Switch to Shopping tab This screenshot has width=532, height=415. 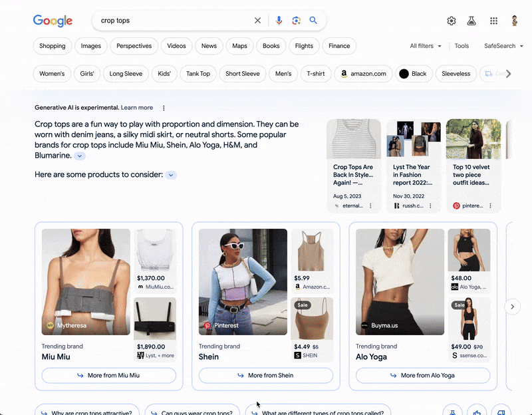[x=53, y=46]
